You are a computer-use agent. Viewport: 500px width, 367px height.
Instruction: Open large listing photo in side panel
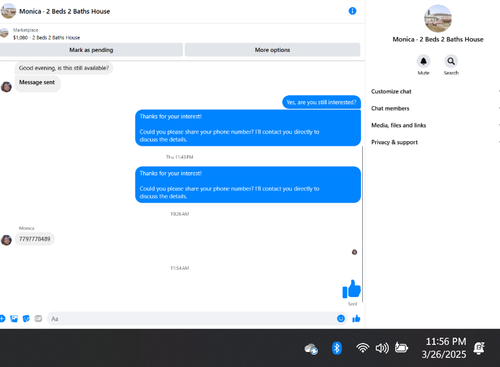point(438,19)
